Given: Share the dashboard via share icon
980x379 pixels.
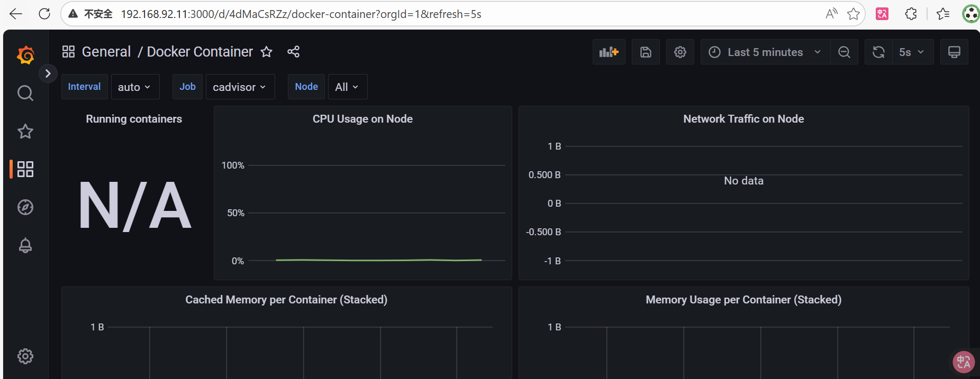Looking at the screenshot, I should [294, 52].
